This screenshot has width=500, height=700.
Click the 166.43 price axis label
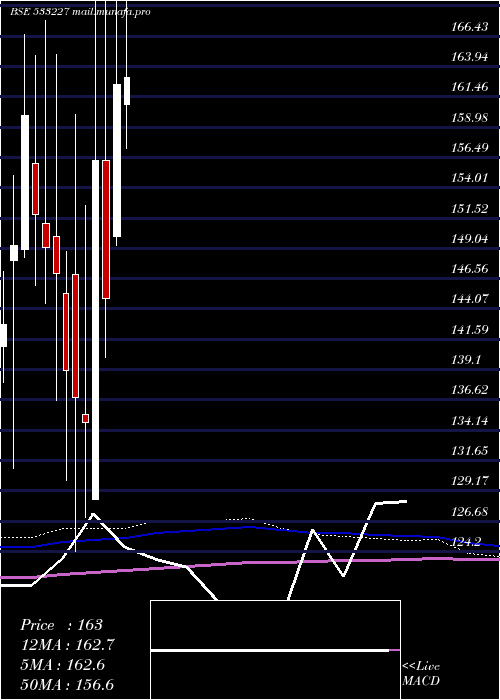[470, 27]
